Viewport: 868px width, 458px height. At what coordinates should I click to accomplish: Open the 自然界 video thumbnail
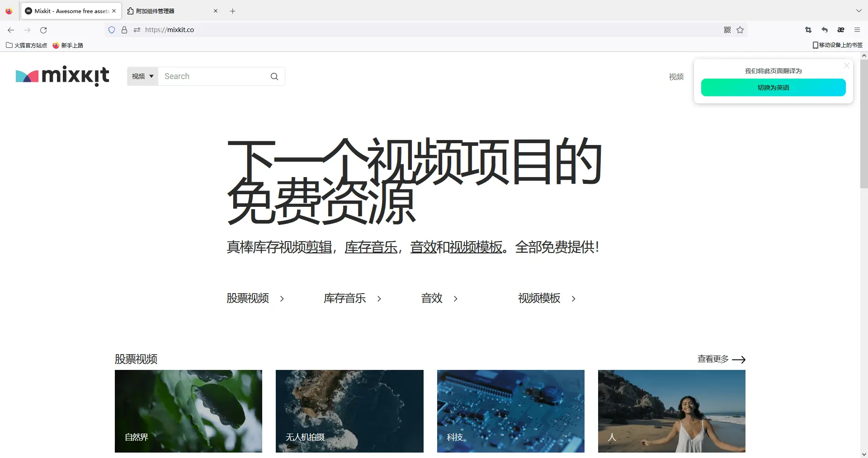point(189,411)
